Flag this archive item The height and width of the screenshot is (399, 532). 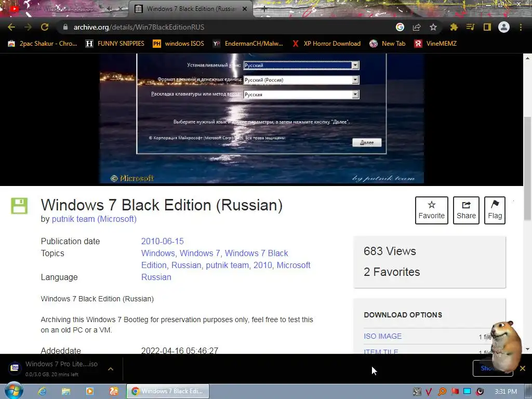click(495, 210)
